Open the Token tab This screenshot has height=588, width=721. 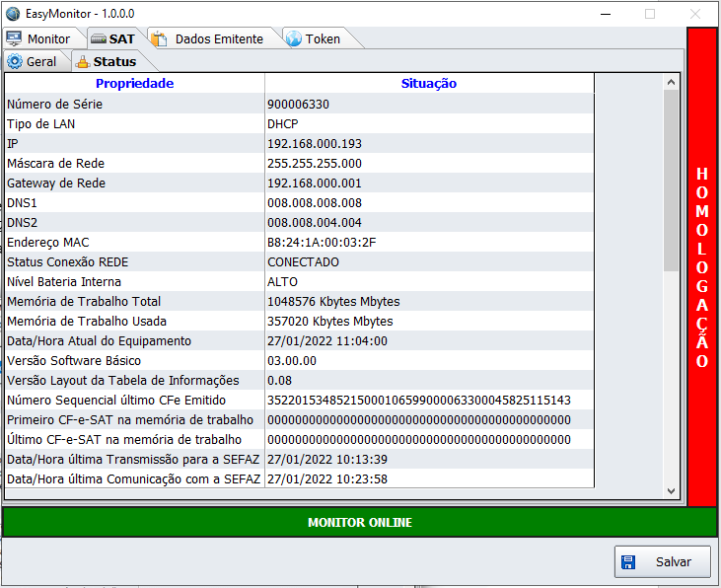[323, 39]
